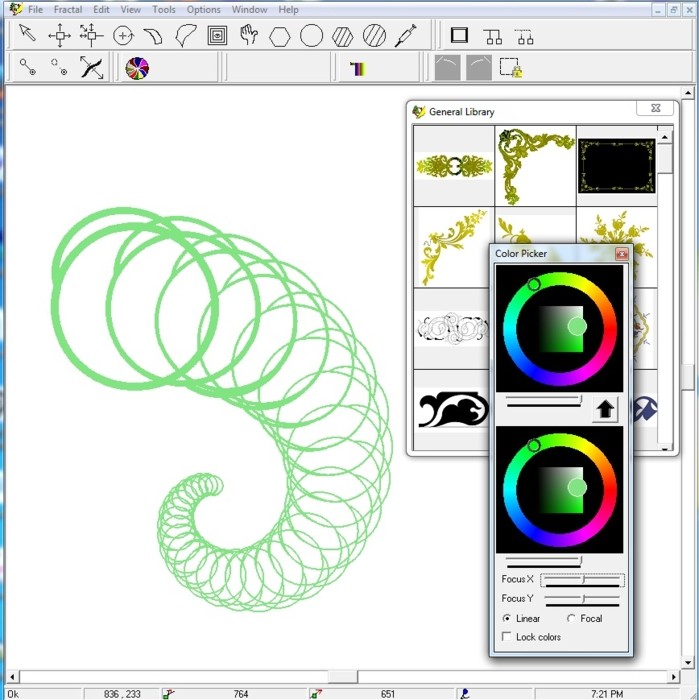The height and width of the screenshot is (700, 699).
Task: Click General Library scroll down arrow
Action: point(665,448)
